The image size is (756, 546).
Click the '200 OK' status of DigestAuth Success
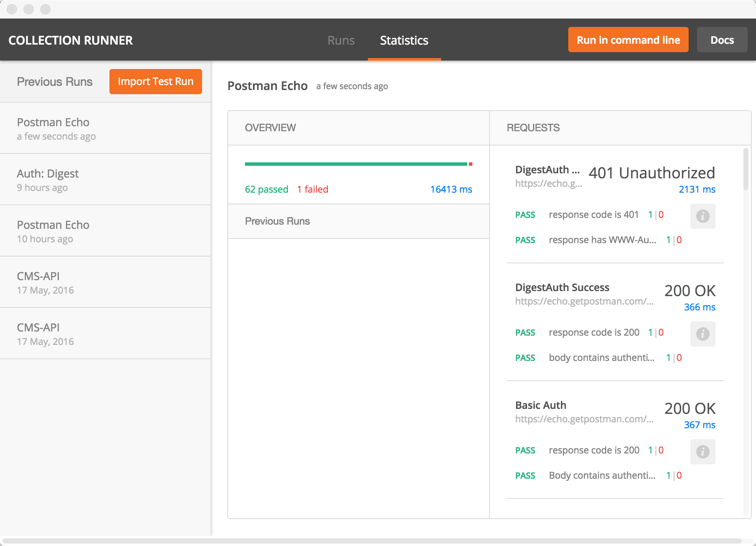(690, 291)
